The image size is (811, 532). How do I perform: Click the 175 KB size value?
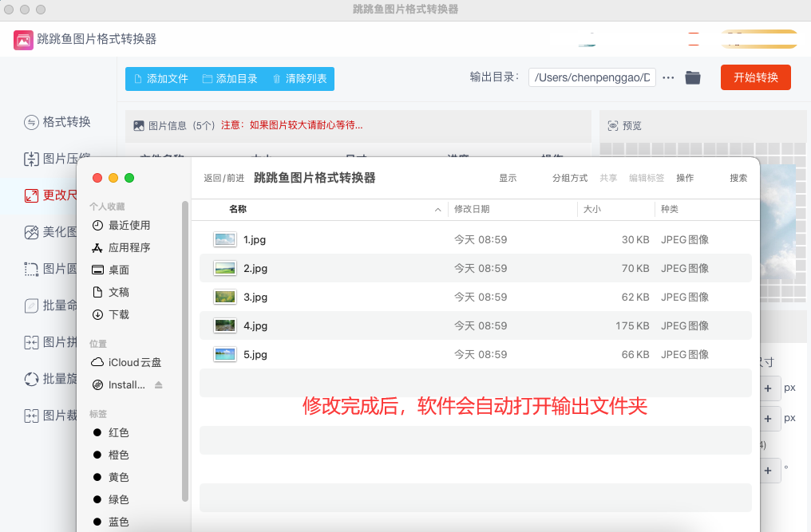point(632,325)
